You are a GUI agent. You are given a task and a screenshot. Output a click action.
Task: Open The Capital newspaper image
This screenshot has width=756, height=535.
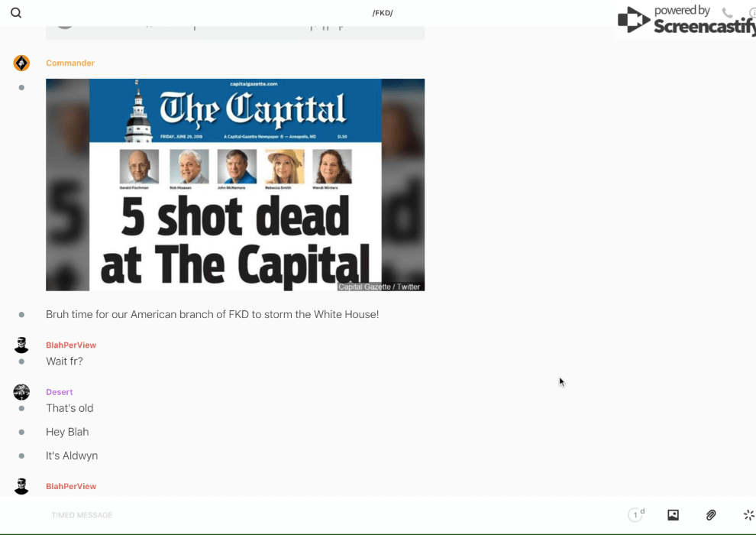(x=235, y=184)
